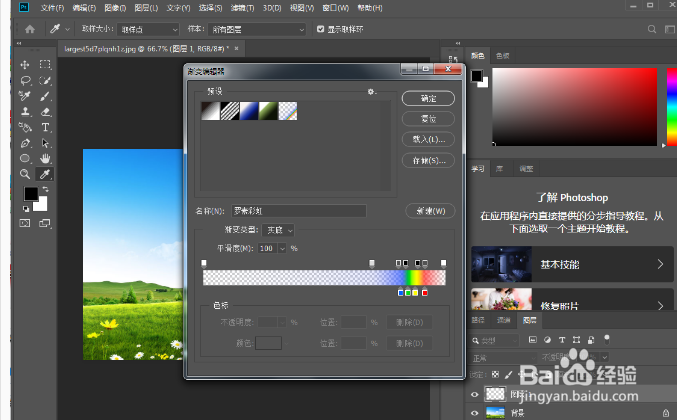The image size is (677, 420).
Task: Open layer blend mode dropdown
Action: point(503,358)
